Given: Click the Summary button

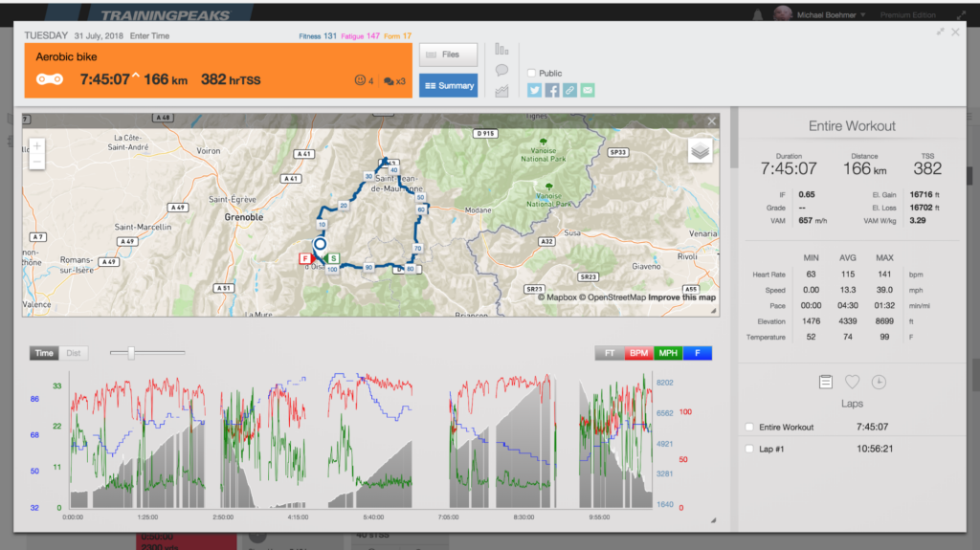Looking at the screenshot, I should click(x=448, y=85).
